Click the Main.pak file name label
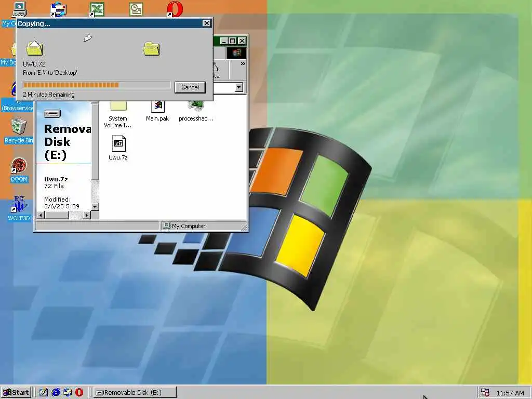 [x=157, y=118]
